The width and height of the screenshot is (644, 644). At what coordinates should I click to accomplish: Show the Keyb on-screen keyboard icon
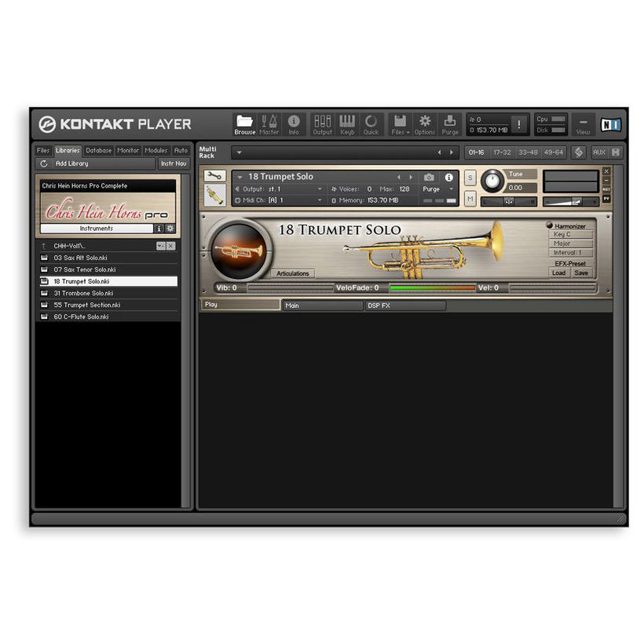(347, 124)
